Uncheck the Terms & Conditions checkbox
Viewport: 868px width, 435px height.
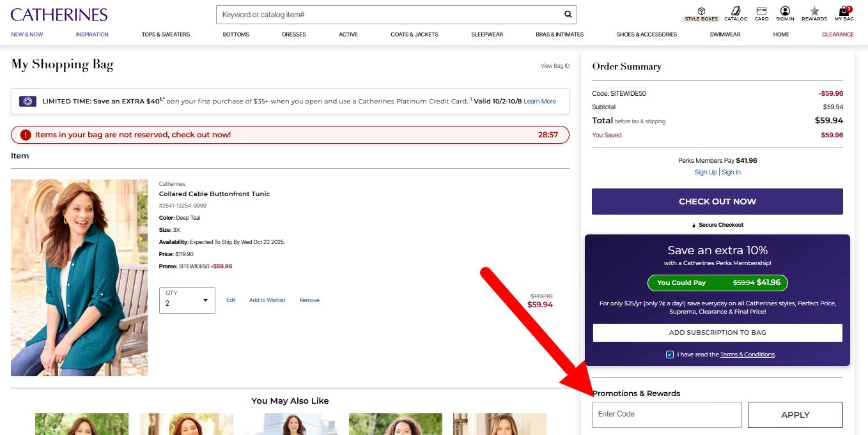(669, 355)
